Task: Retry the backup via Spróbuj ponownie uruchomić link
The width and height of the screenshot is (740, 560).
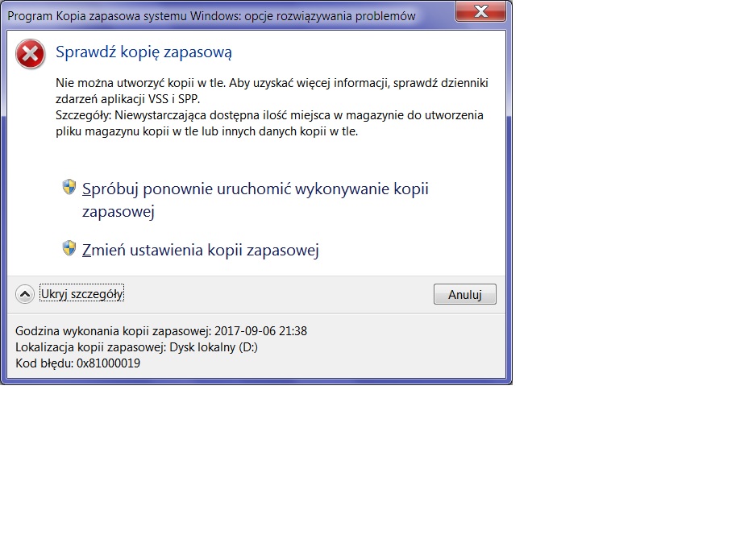Action: [x=256, y=200]
